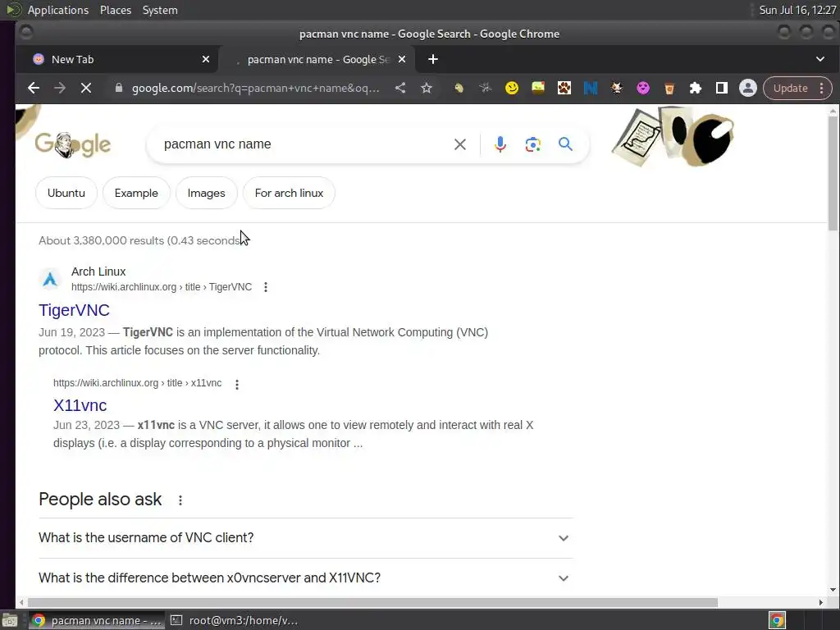Open the paw print extension

[564, 88]
